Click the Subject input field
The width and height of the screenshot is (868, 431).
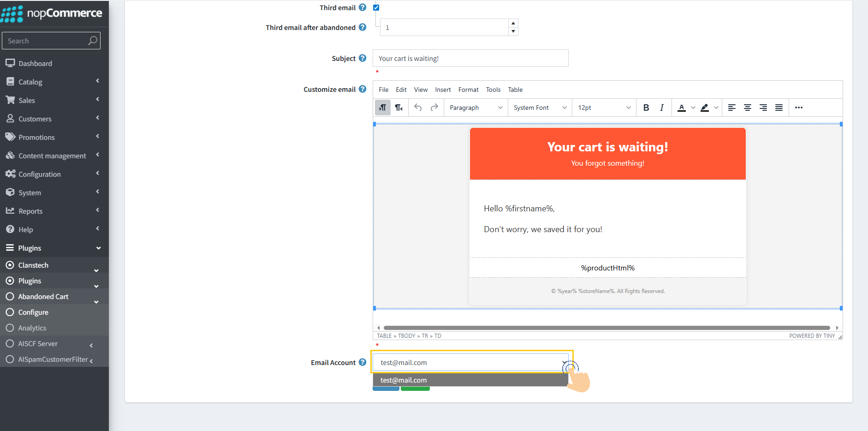[470, 59]
